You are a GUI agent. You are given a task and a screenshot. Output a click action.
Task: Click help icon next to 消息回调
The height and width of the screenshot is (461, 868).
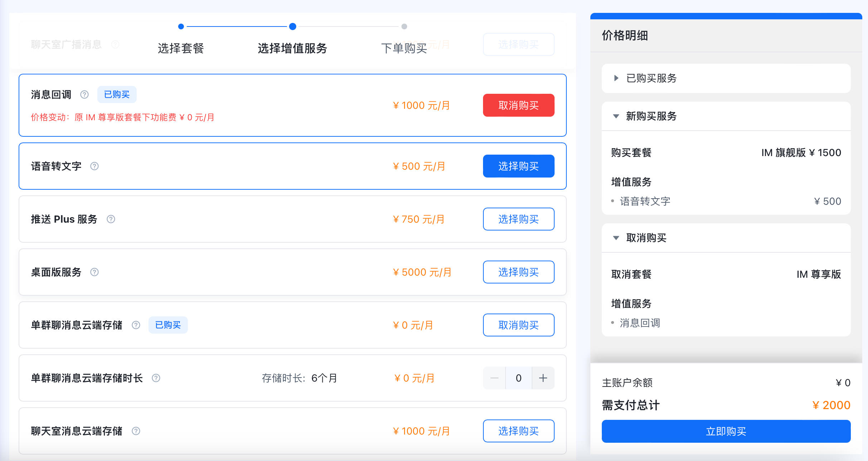pyautogui.click(x=84, y=94)
